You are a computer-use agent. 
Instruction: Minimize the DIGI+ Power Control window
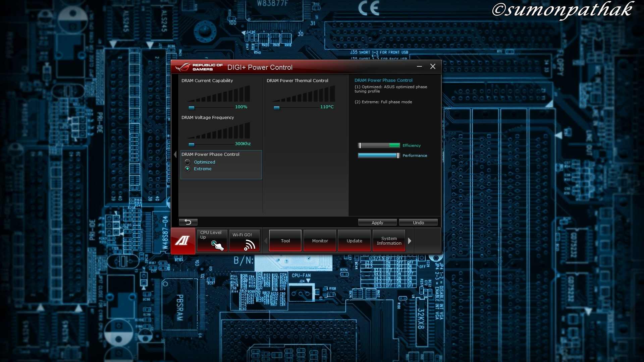coord(419,66)
